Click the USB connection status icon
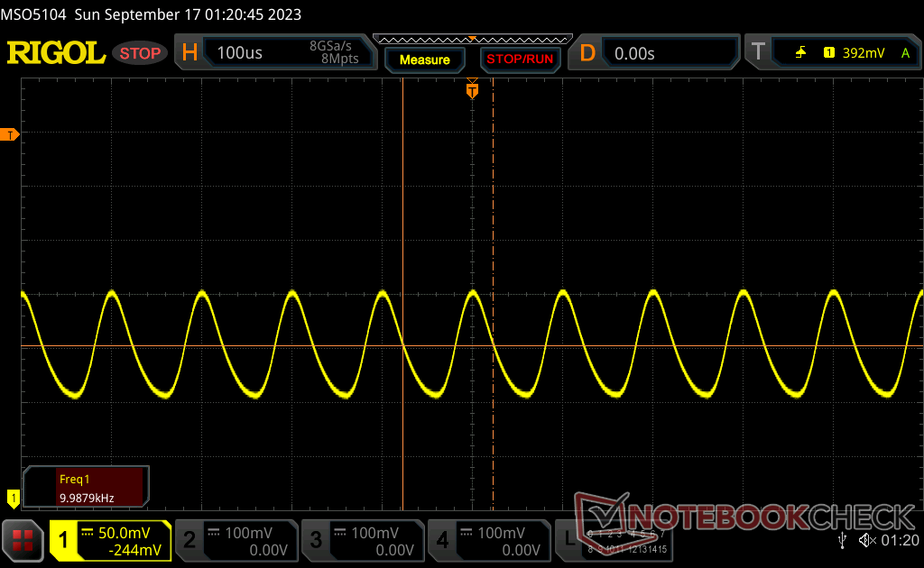Screen dimensions: 924x568 pyautogui.click(x=842, y=540)
